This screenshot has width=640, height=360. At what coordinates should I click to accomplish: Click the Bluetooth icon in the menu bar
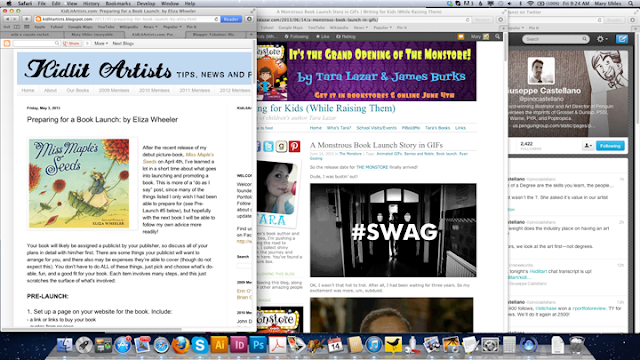pos(520,3)
